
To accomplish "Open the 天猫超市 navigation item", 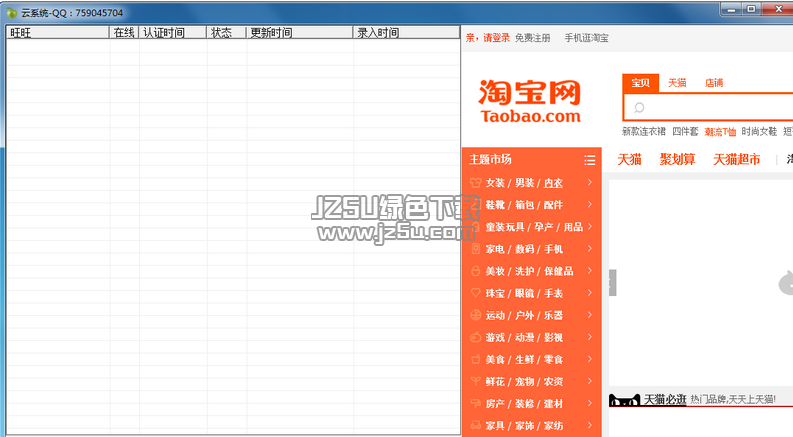I will 736,160.
